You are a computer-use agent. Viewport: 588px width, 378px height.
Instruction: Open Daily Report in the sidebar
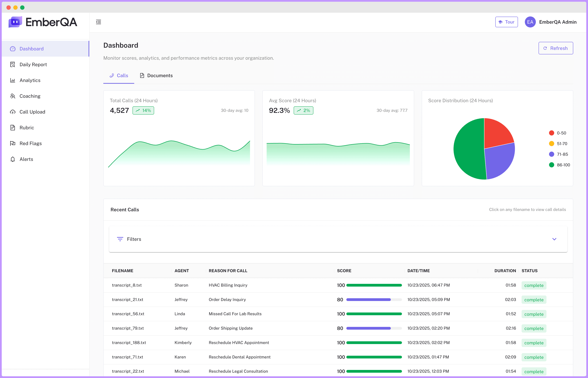tap(45, 64)
